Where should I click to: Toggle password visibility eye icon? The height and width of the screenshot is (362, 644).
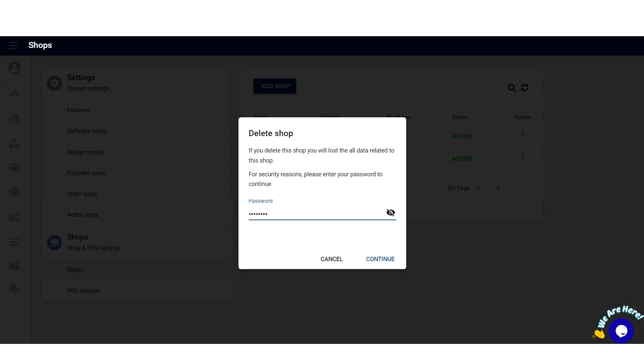pyautogui.click(x=390, y=213)
